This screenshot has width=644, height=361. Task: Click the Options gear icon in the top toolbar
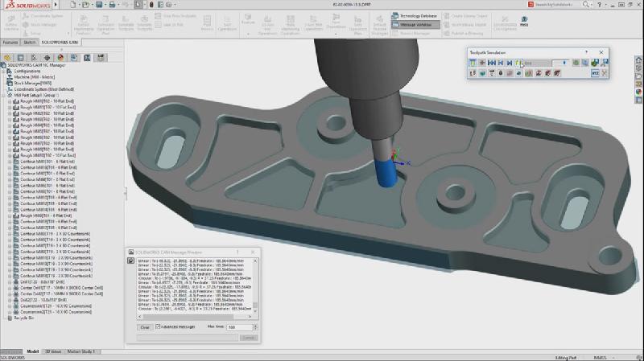[x=169, y=5]
